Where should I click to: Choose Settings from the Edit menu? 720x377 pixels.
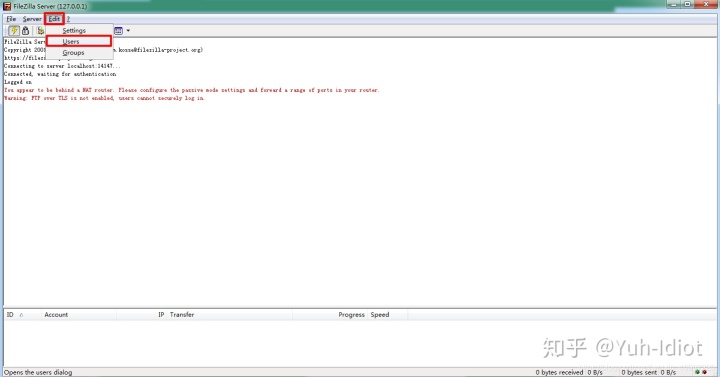tap(79, 30)
